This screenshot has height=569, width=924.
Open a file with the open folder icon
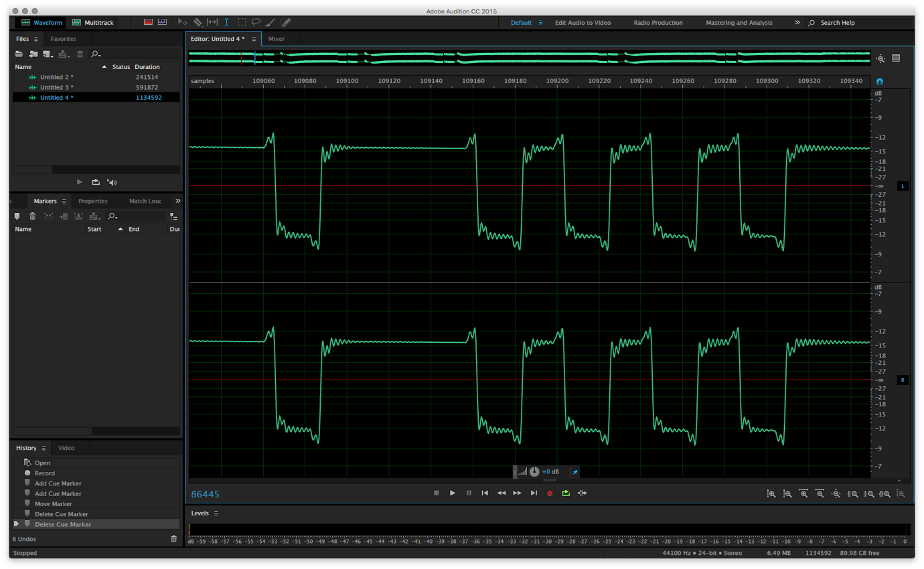(x=18, y=54)
